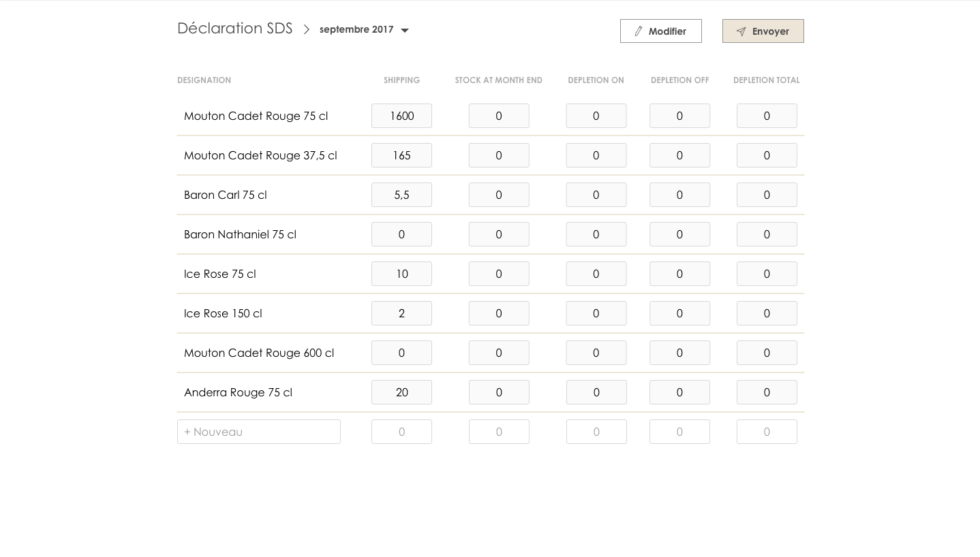
Task: Click Stock at month end for Baron Carl 75 cl
Action: click(499, 195)
